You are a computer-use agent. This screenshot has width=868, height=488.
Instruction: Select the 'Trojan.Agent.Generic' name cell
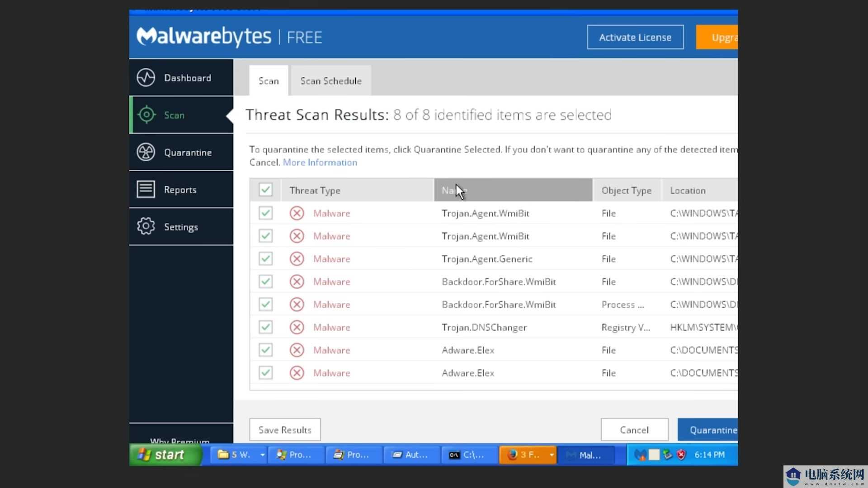tap(487, 259)
